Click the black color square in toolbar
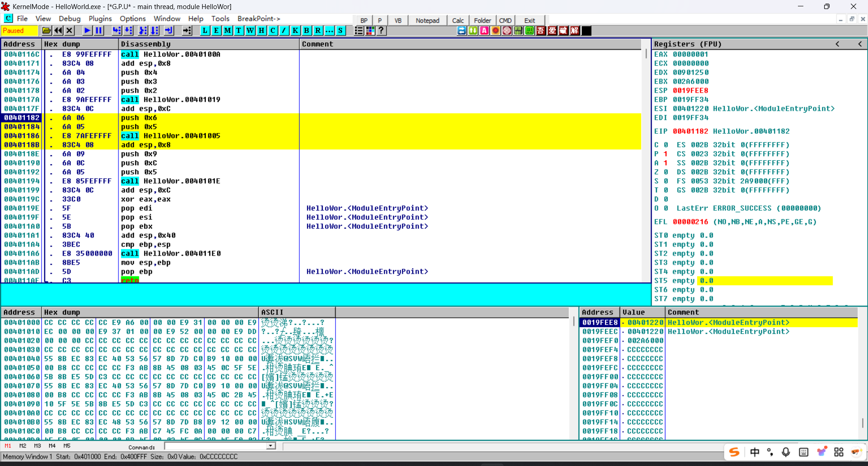Image resolution: width=868 pixels, height=466 pixels. (586, 31)
